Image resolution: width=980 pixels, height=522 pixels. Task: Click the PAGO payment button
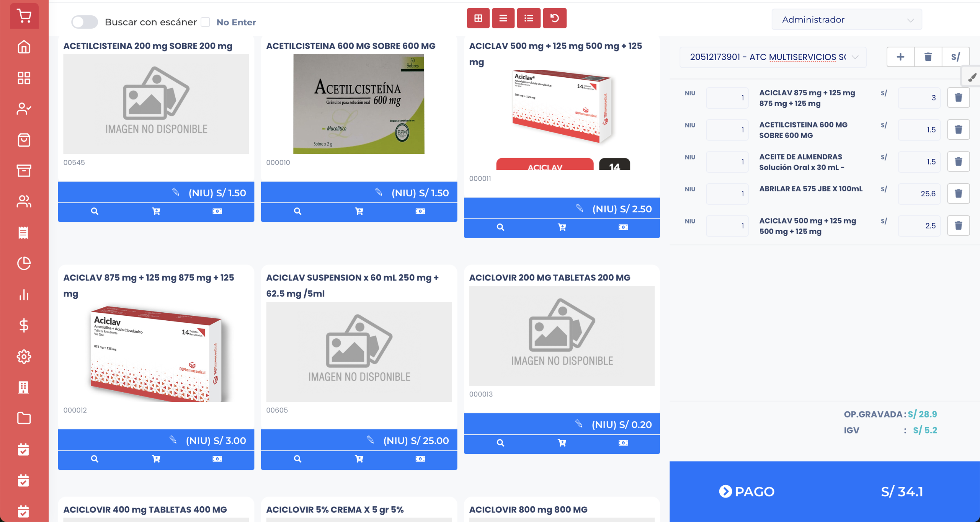[746, 491]
